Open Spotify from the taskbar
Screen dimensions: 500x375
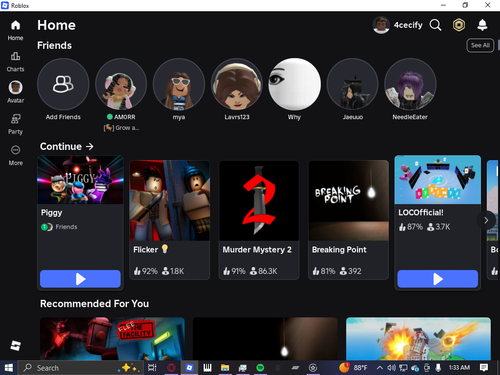[260, 368]
